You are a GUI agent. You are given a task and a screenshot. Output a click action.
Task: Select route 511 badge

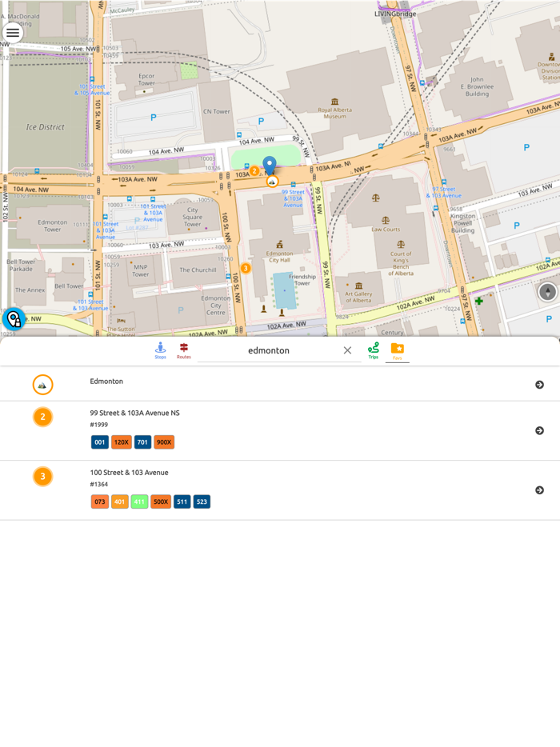click(x=182, y=501)
